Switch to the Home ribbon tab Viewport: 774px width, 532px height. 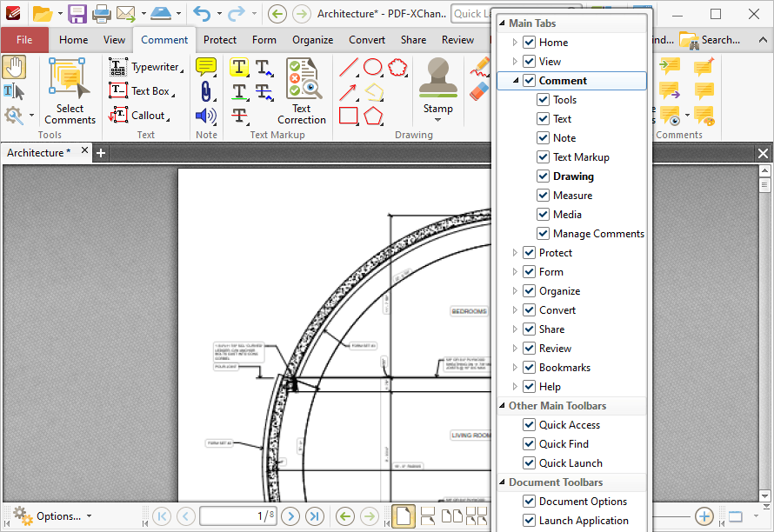click(74, 40)
